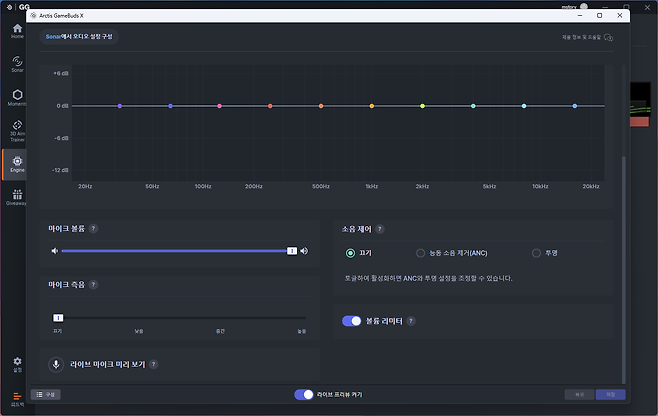
Task: Open the Home page in GG sidebar
Action: tap(17, 31)
